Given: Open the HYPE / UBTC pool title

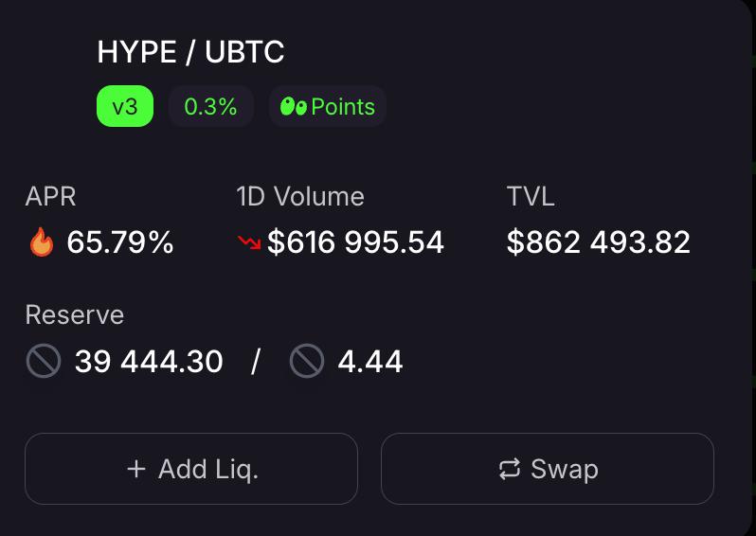Looking at the screenshot, I should (x=191, y=51).
